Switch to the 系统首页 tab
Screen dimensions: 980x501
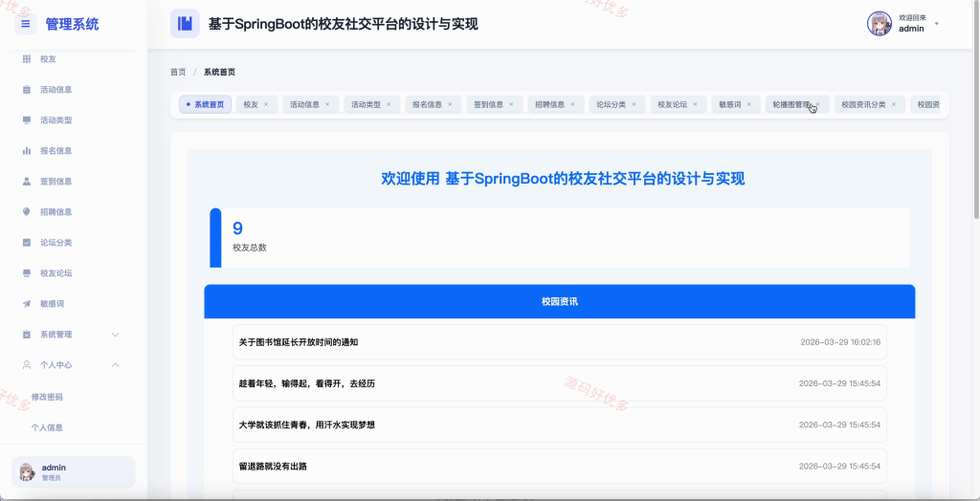[x=206, y=104]
